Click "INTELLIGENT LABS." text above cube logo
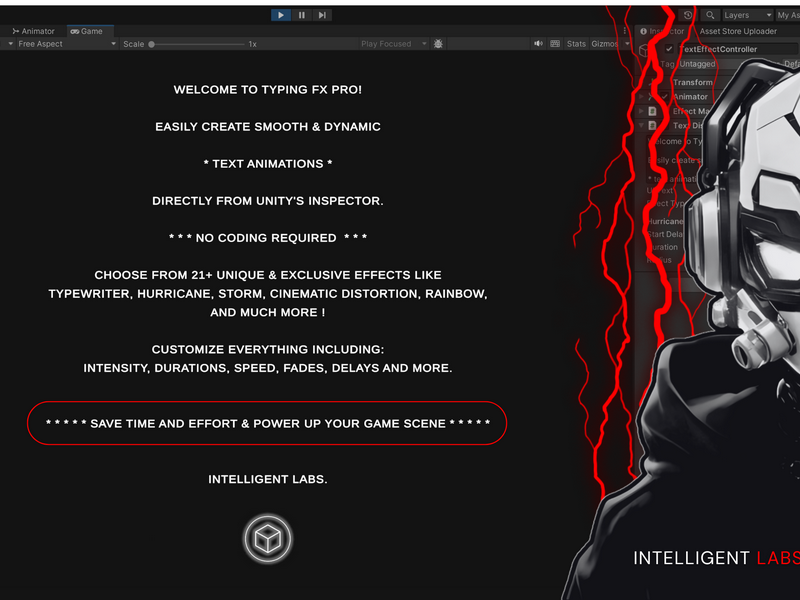 pos(267,479)
